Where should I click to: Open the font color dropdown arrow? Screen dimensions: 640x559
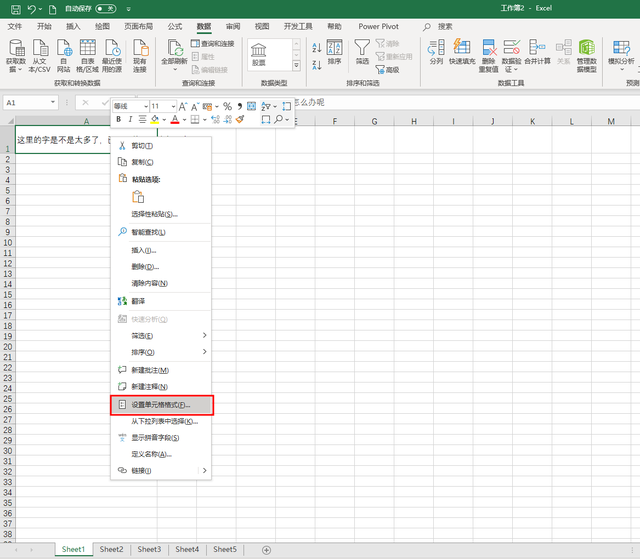tap(184, 120)
